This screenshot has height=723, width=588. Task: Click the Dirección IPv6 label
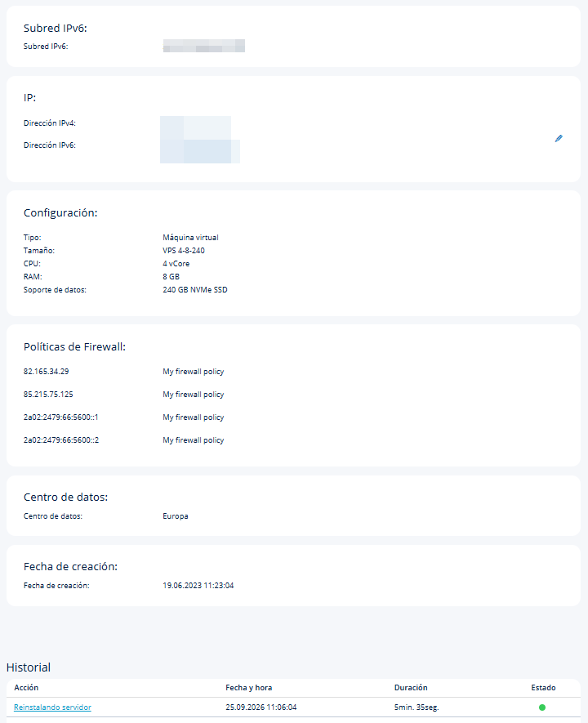[50, 145]
